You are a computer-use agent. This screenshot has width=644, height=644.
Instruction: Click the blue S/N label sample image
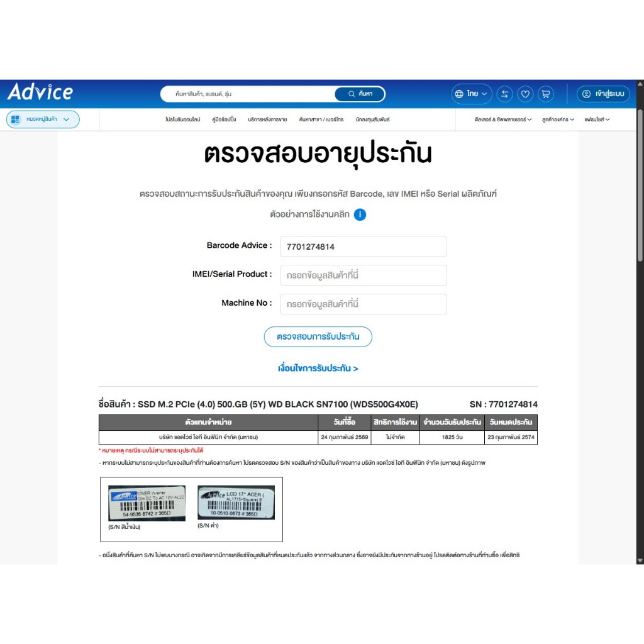[147, 503]
